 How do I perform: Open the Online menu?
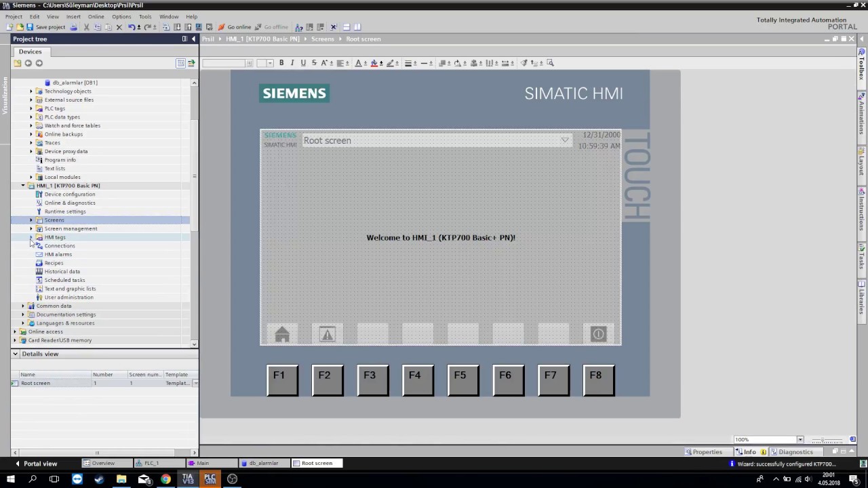pyautogui.click(x=96, y=16)
